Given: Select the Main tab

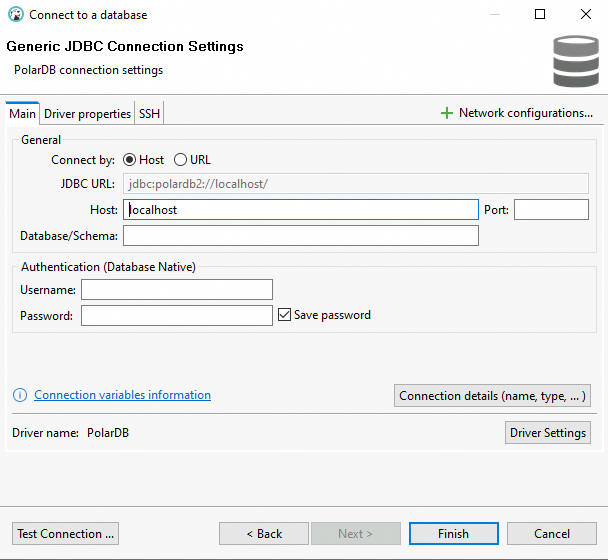Looking at the screenshot, I should tap(22, 114).
